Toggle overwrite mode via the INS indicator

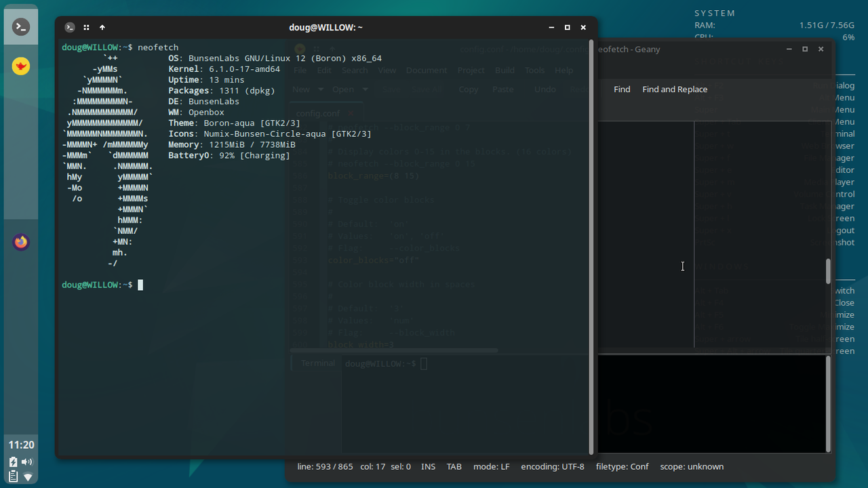428,466
